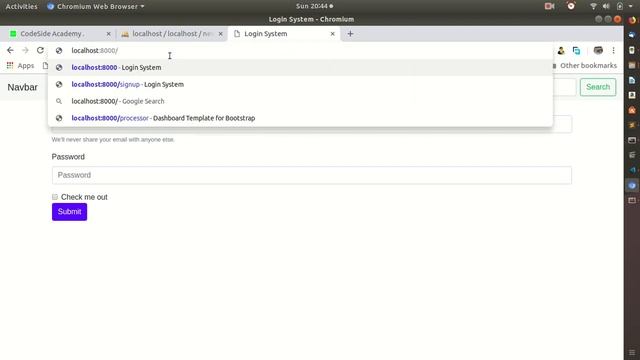Open the orange software store icon in dock
The image size is (640, 360).
(632, 110)
